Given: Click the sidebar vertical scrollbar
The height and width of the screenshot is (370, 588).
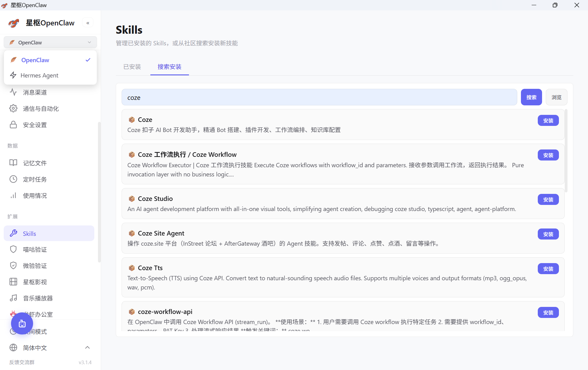Looking at the screenshot, I should click(x=99, y=192).
